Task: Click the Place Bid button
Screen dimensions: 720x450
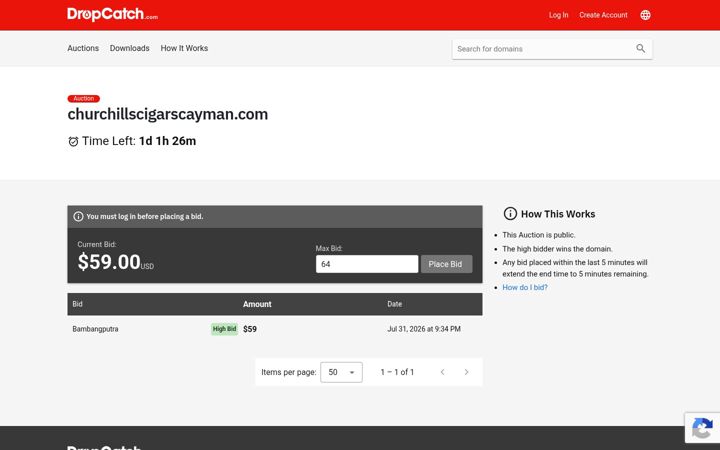Action: click(446, 264)
